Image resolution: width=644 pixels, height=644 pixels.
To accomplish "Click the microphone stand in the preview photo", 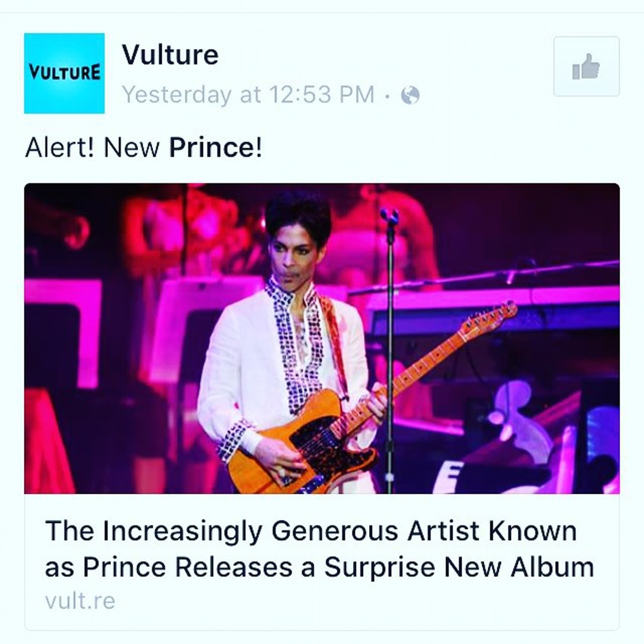I will click(x=389, y=349).
